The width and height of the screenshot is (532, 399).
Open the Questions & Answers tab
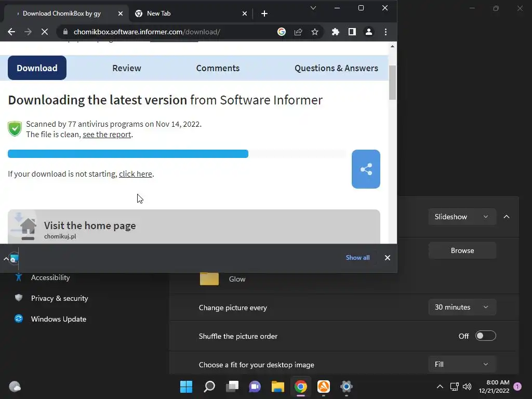click(336, 68)
